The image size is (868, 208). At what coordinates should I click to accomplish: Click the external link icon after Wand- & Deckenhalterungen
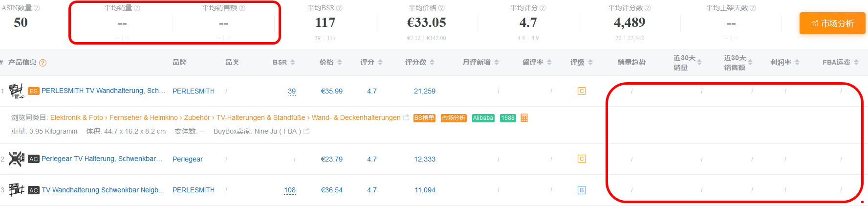[406, 117]
